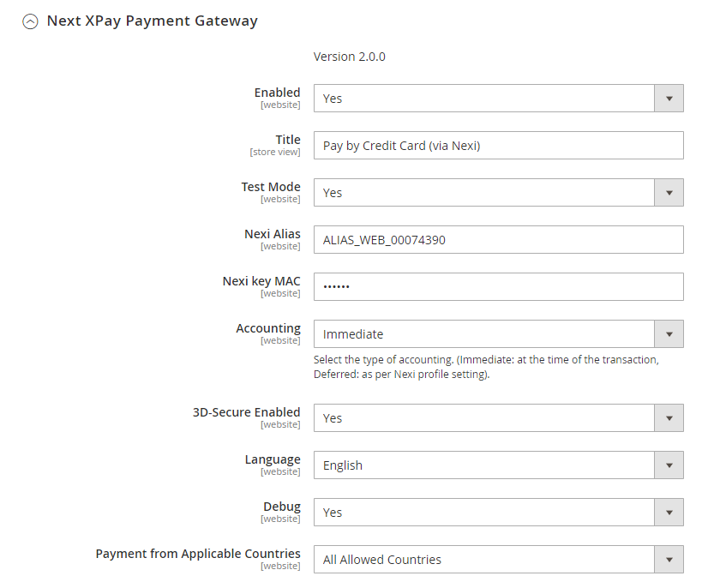The image size is (726, 588).
Task: Click the Title text field
Action: [x=498, y=146]
